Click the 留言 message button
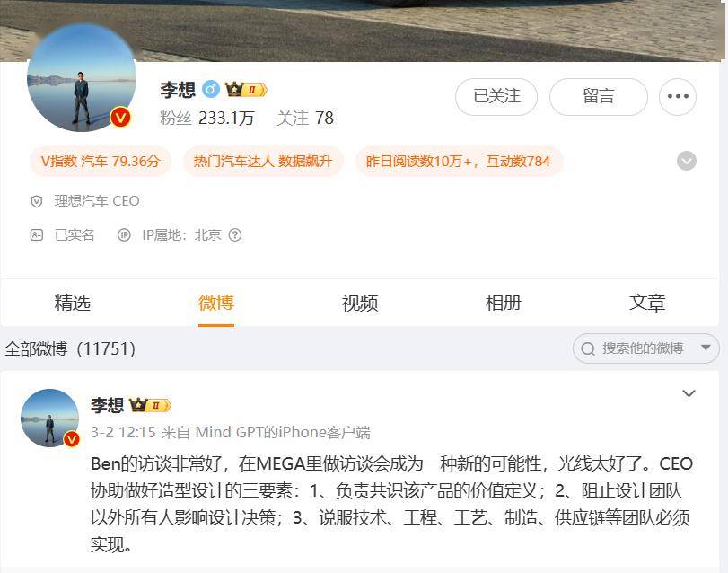This screenshot has height=573, width=728. coord(599,97)
